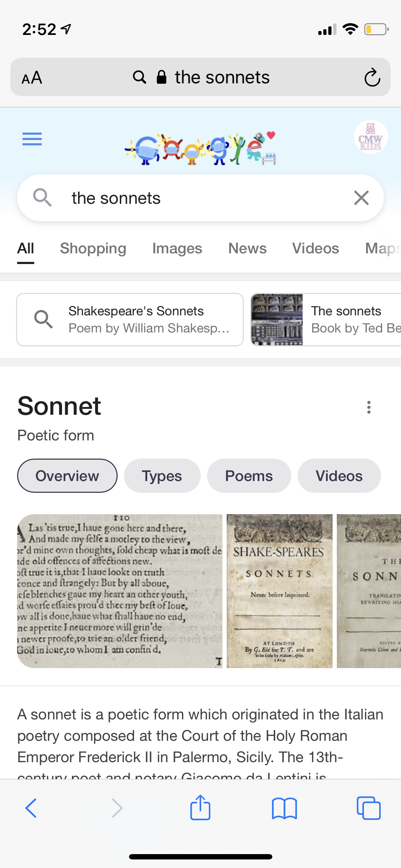The image size is (401, 868).
Task: Switch to Images results tab
Action: point(177,249)
